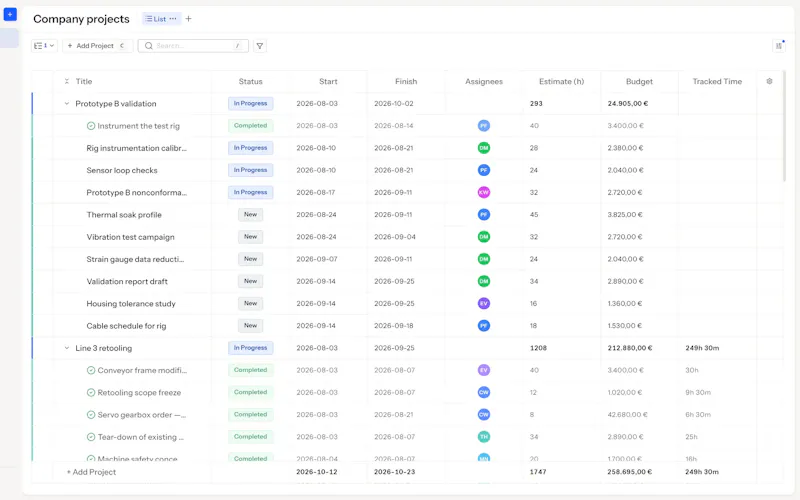Screen dimensions: 800x500
Task: Click assignee avatar for Prototype B nonconforma...
Action: [x=484, y=192]
